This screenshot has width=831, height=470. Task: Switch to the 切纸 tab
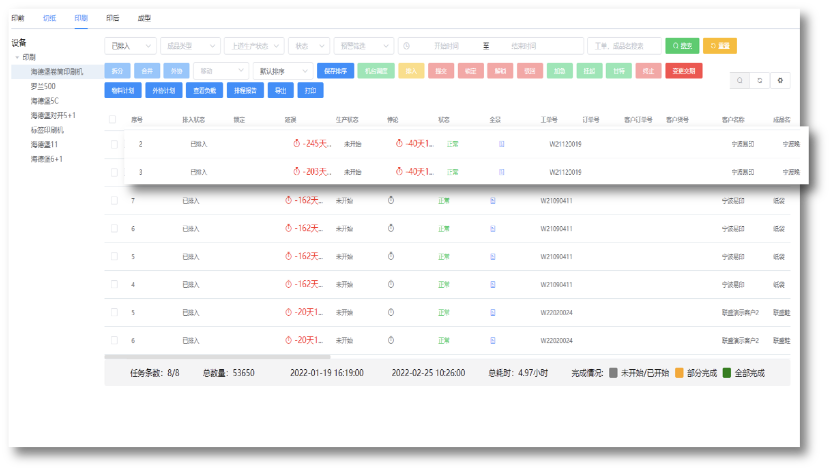point(50,18)
